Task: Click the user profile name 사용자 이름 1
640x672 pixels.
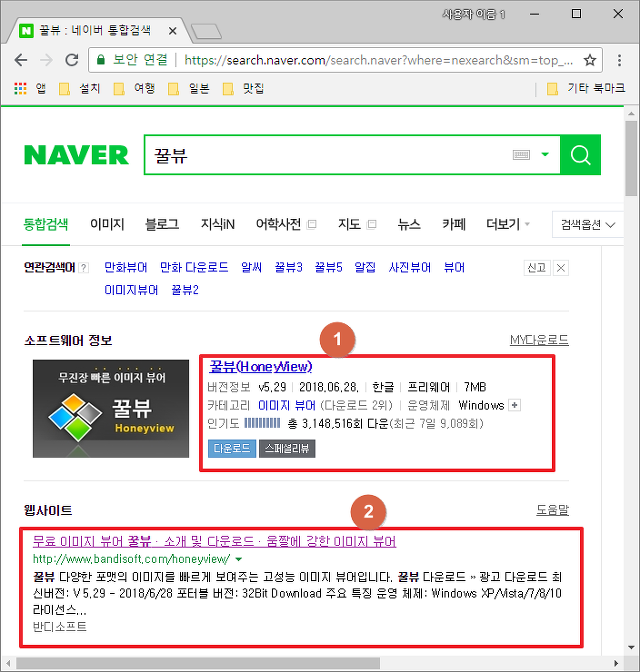Action: click(474, 15)
